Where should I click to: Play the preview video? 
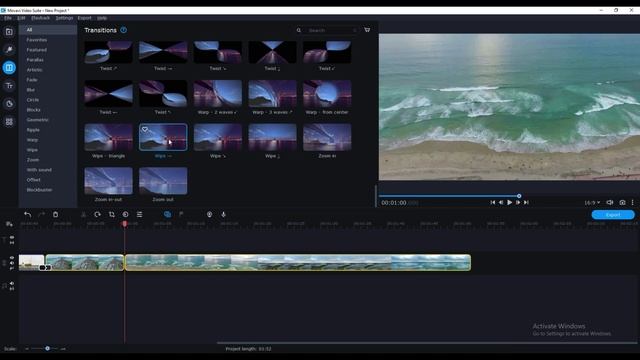pyautogui.click(x=509, y=202)
